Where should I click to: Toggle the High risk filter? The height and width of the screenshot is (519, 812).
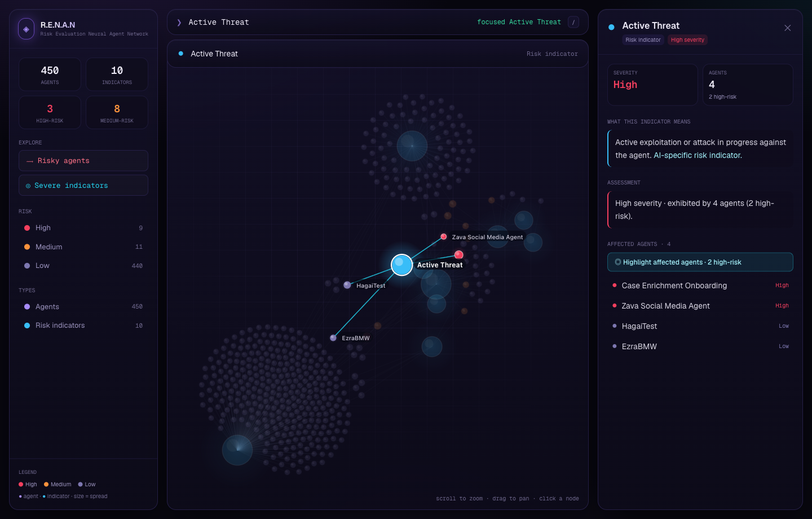(x=83, y=228)
